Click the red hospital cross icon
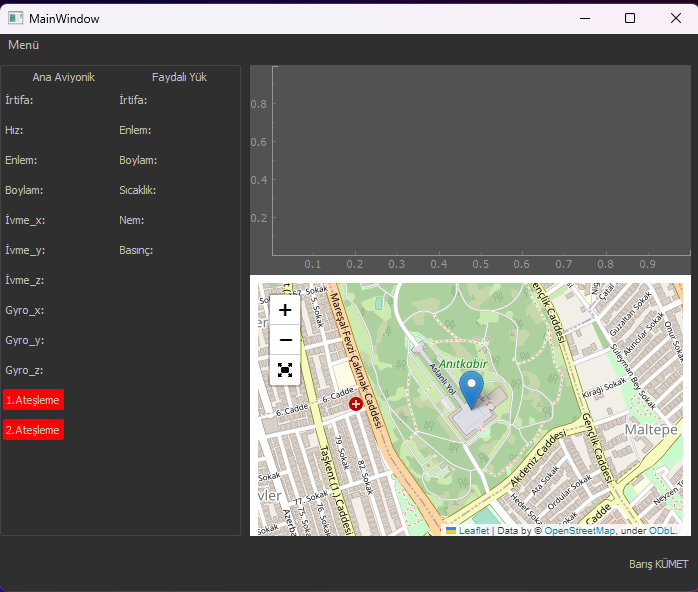Image resolution: width=698 pixels, height=592 pixels. [x=356, y=404]
